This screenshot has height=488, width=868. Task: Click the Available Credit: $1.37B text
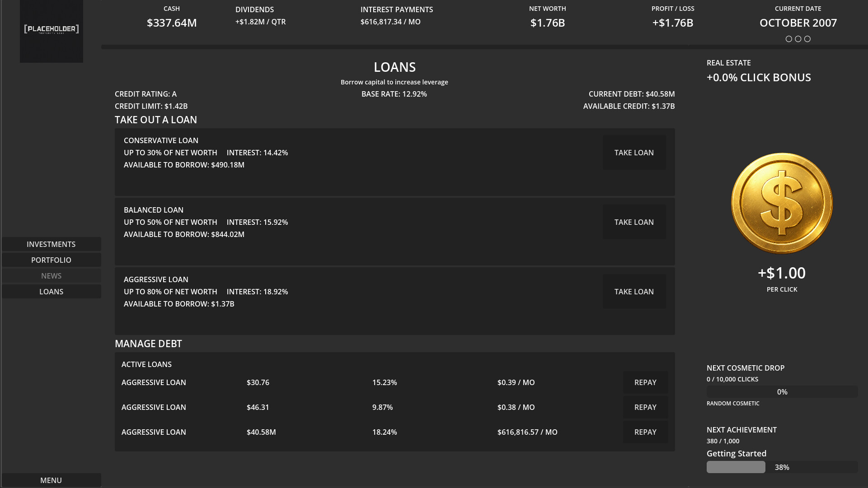point(629,106)
